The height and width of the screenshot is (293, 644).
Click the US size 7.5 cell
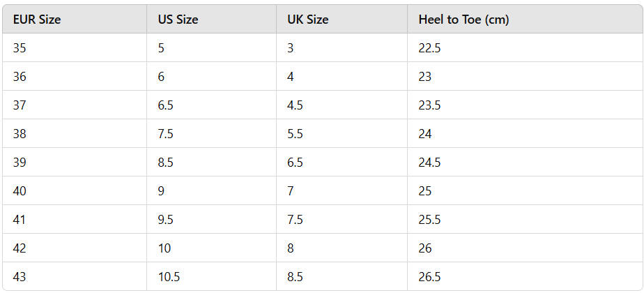pos(166,134)
